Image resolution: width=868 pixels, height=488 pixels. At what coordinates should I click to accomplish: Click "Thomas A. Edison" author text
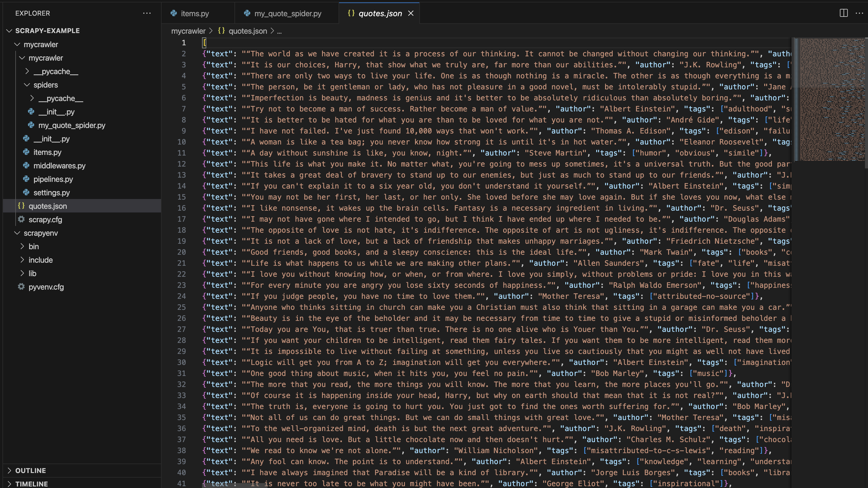(x=631, y=131)
